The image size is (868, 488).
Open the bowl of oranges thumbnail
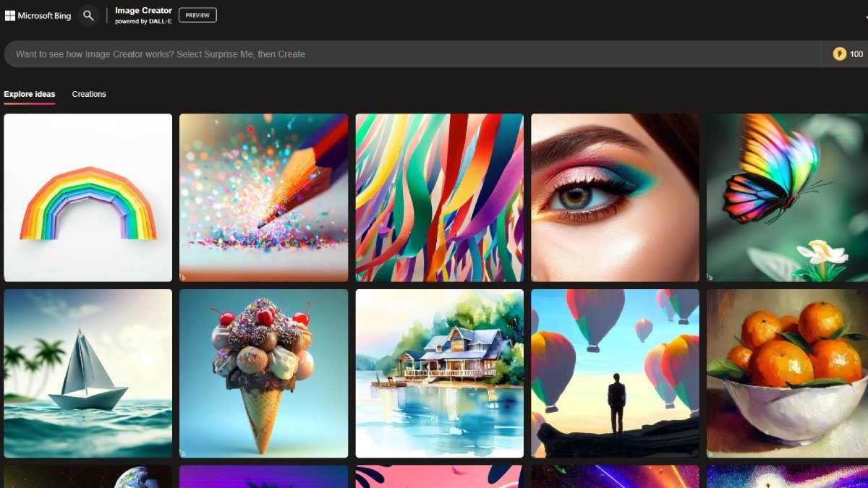788,374
